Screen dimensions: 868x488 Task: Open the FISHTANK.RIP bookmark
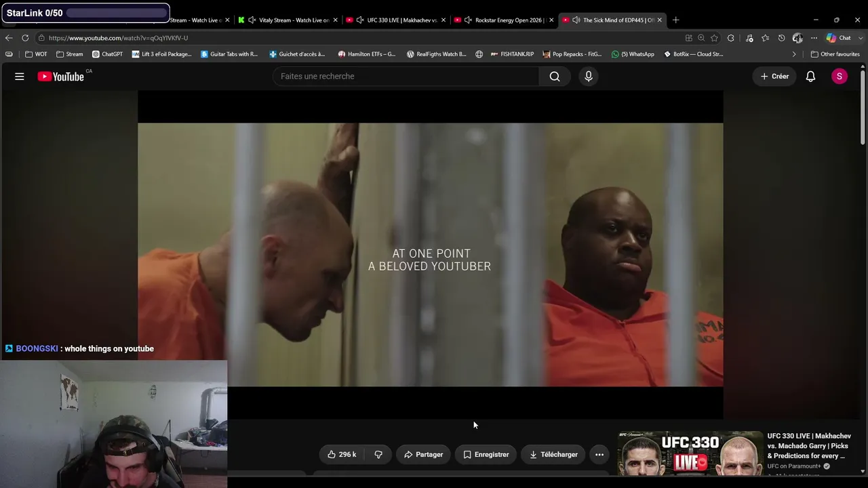(513, 54)
